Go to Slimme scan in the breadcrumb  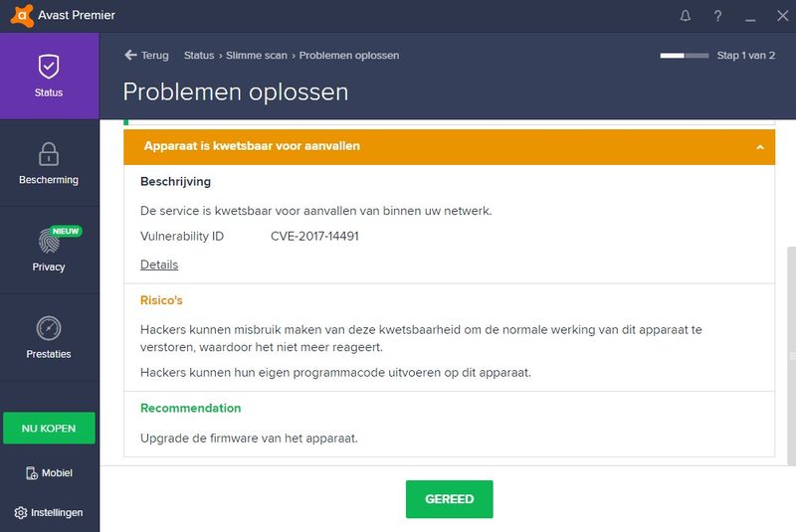256,56
